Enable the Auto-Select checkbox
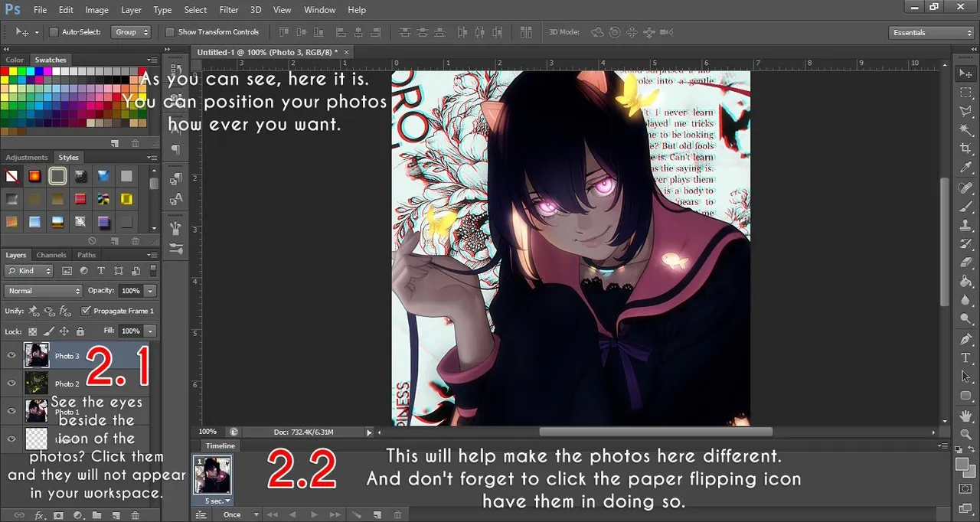This screenshot has width=980, height=522. coord(54,32)
